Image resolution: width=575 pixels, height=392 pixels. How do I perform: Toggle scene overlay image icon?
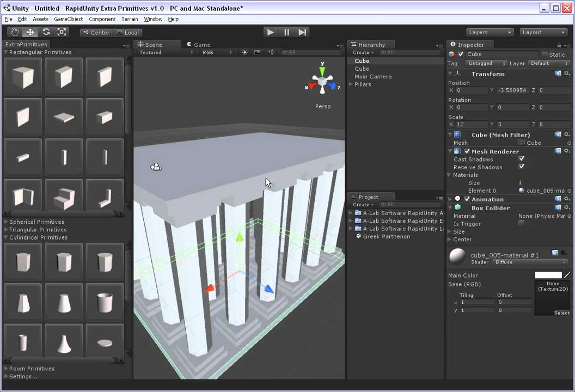pos(258,52)
